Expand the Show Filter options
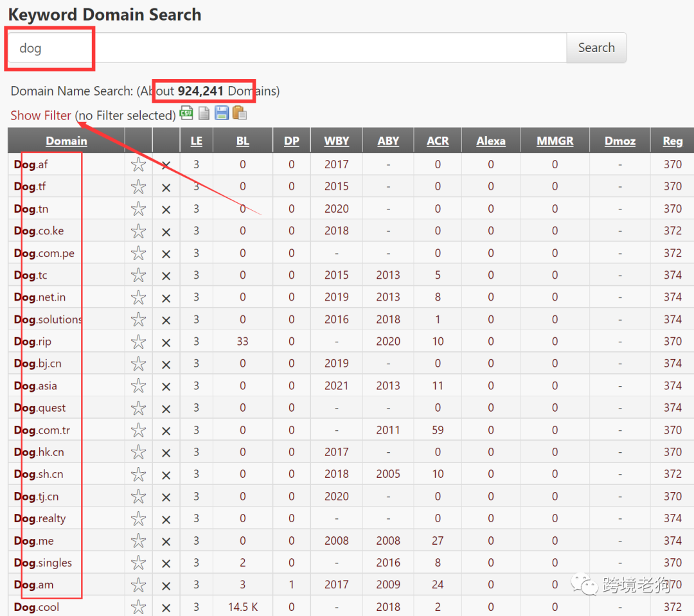This screenshot has height=616, width=694. pyautogui.click(x=40, y=116)
